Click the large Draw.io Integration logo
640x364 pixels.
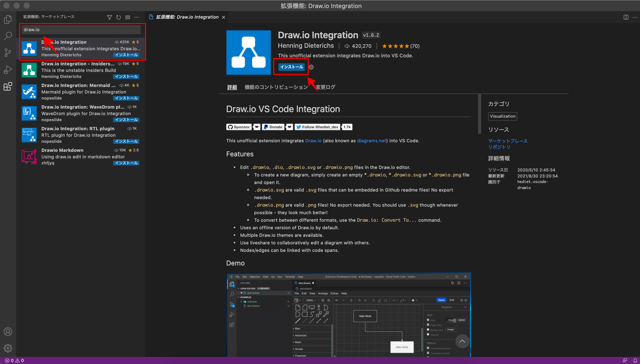(x=249, y=53)
